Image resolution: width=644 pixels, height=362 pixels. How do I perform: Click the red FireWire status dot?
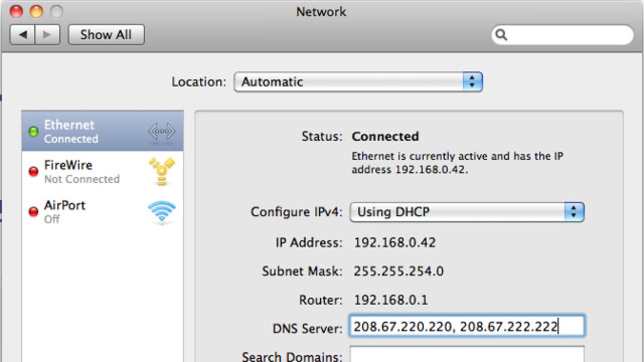(x=33, y=172)
